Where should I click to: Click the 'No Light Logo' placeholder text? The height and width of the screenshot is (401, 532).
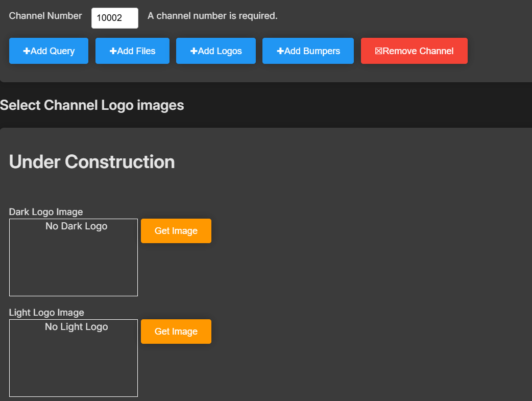(x=76, y=326)
